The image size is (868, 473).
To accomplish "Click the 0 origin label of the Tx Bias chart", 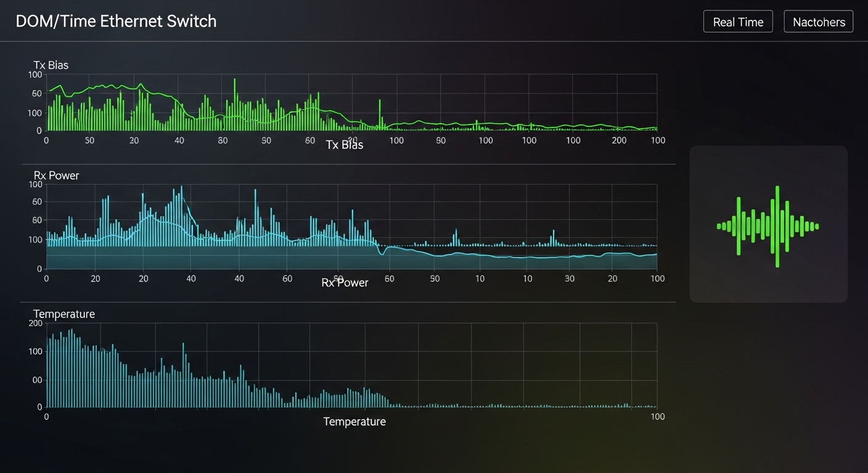I will [46, 140].
